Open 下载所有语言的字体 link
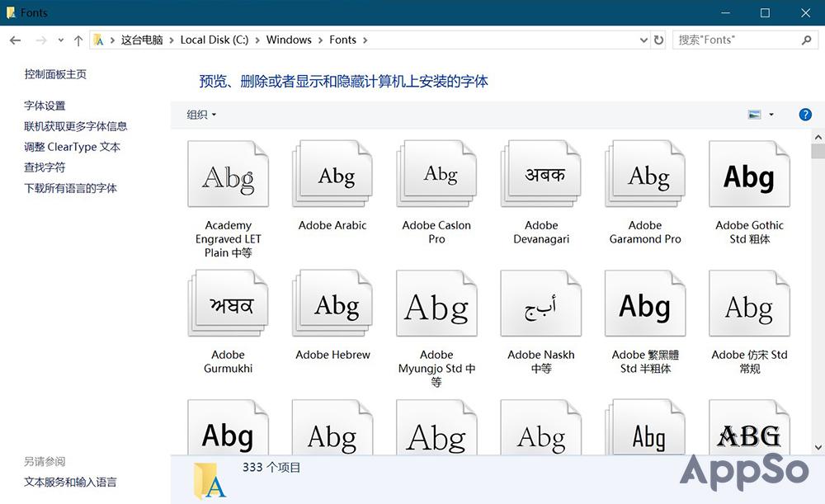Viewport: 825px width, 504px height. pyautogui.click(x=70, y=188)
